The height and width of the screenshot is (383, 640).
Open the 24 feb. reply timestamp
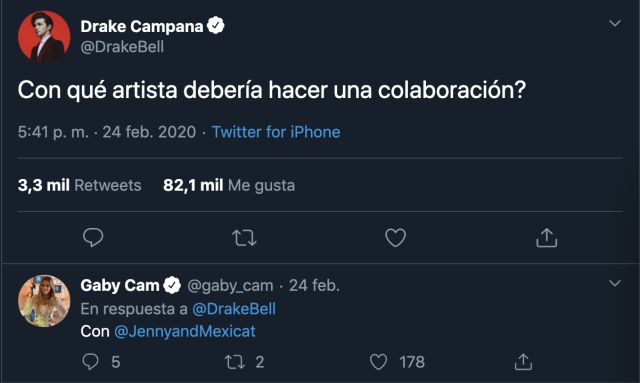(x=314, y=285)
